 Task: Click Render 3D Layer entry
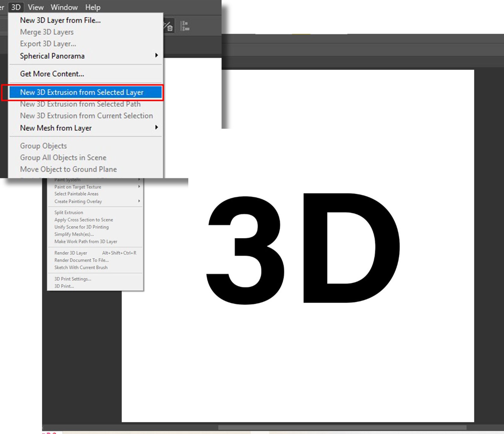(x=95, y=253)
